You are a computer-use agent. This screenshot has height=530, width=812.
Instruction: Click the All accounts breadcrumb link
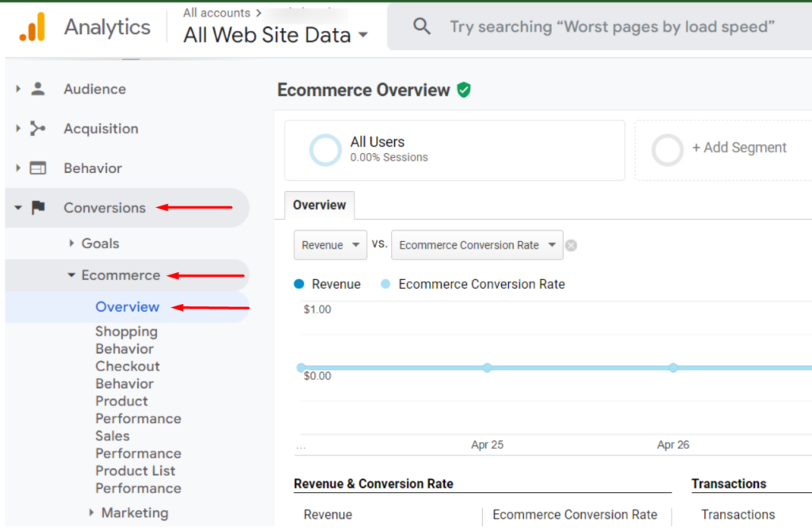coord(216,13)
